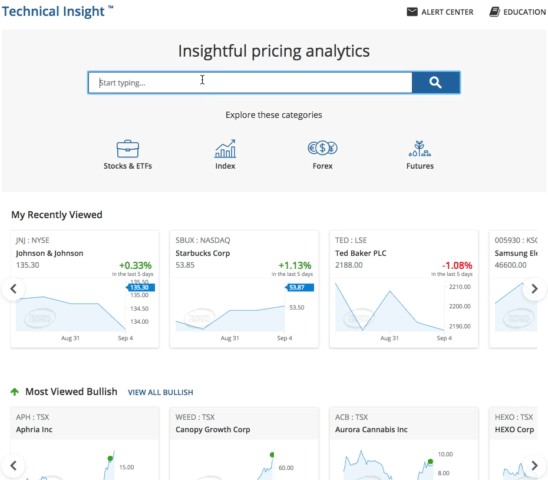Click the +1.13% change value
The image size is (548, 480).
pyautogui.click(x=295, y=265)
